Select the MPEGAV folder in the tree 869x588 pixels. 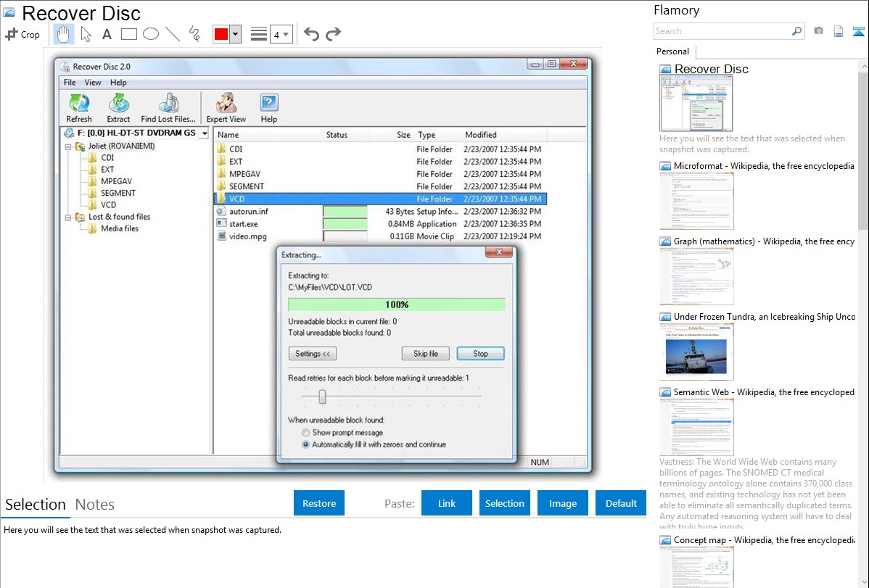click(116, 181)
